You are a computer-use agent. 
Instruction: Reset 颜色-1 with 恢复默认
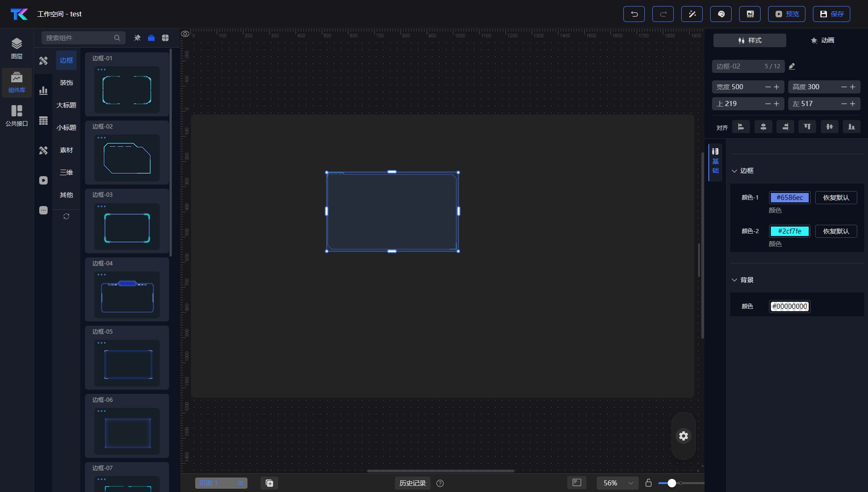836,198
